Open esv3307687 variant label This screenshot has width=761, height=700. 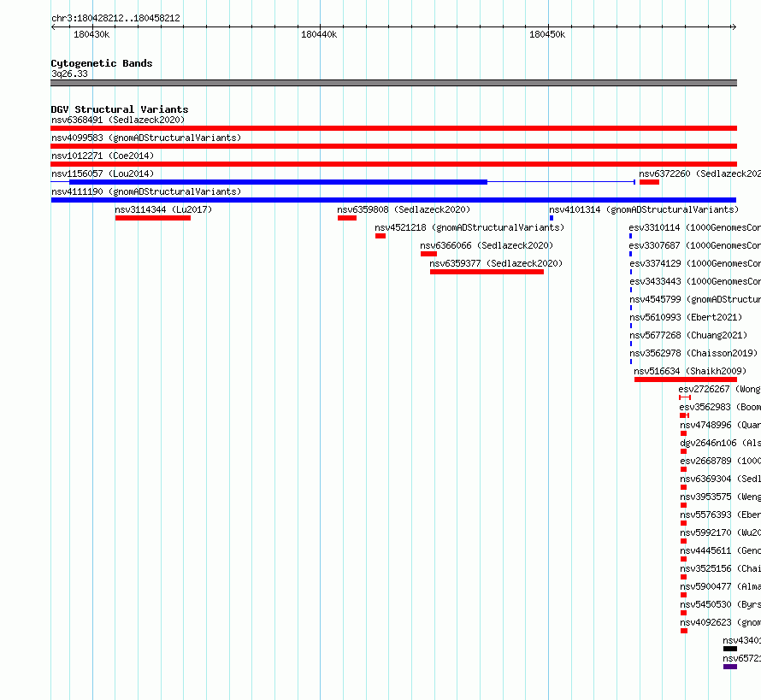pos(695,245)
